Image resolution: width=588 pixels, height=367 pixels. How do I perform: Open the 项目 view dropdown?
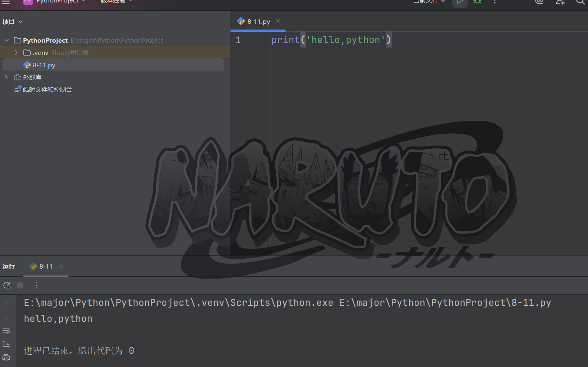(x=12, y=22)
